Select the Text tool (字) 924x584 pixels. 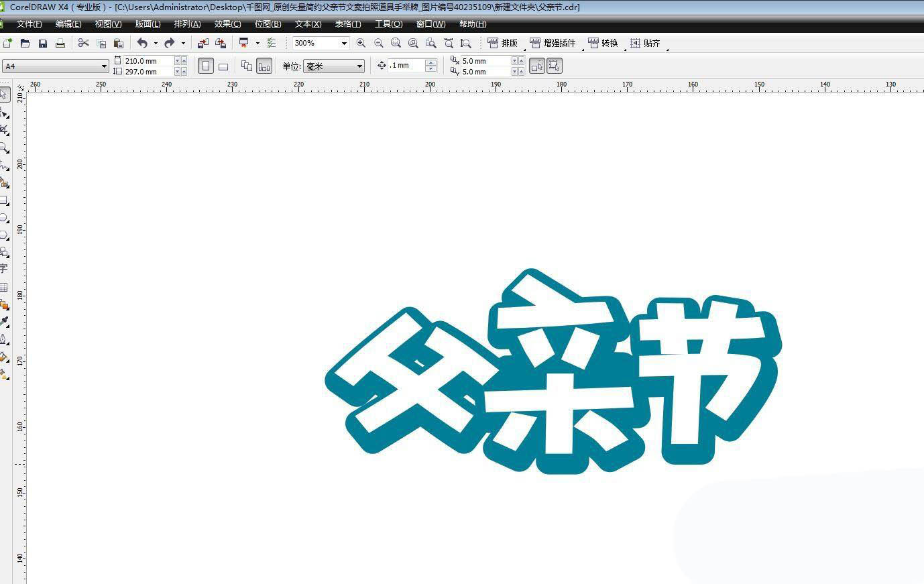(x=4, y=268)
